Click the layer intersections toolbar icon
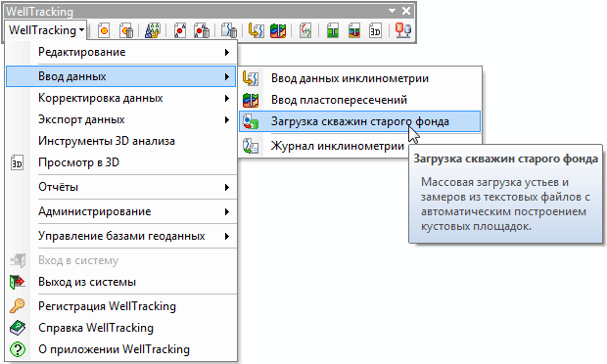The height and width of the screenshot is (364, 607). [278, 30]
